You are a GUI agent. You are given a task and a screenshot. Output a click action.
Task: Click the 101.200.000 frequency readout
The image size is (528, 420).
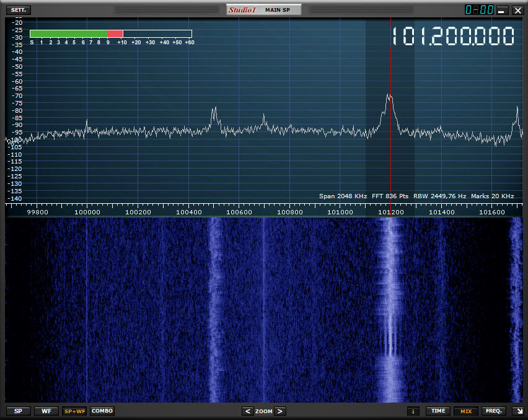453,36
